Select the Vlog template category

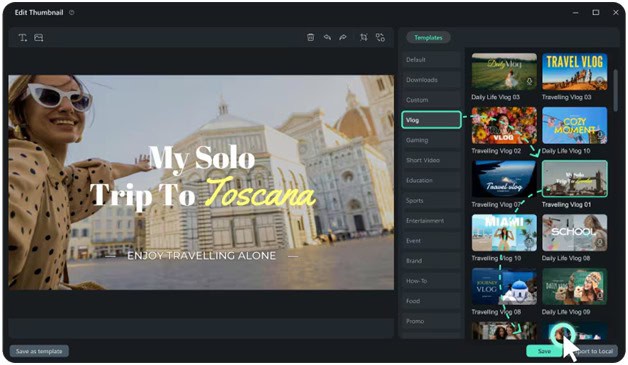click(431, 120)
